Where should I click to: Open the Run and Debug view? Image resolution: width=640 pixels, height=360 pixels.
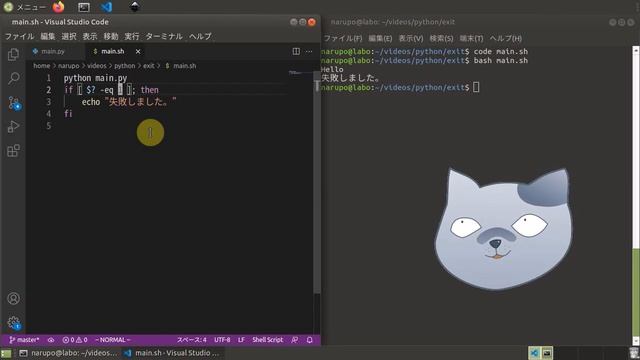[x=13, y=127]
